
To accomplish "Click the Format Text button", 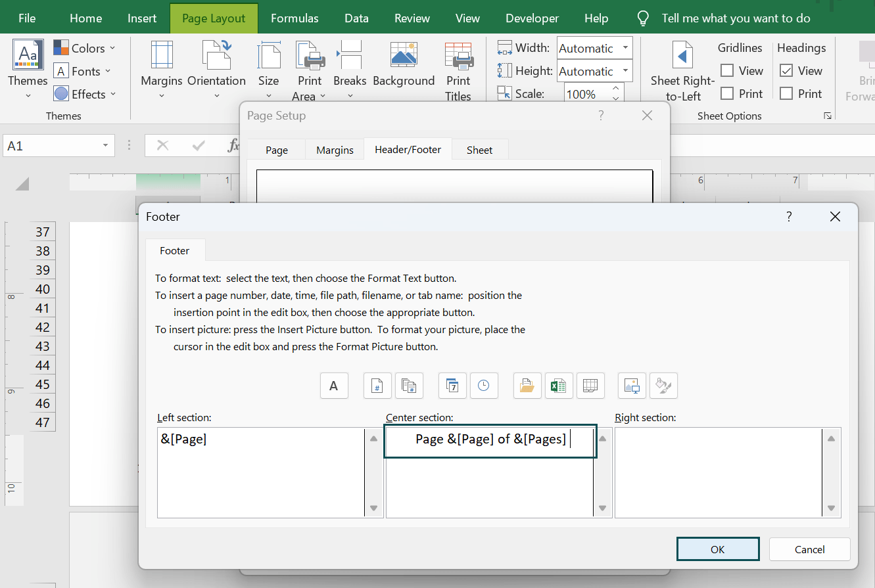I will (x=334, y=386).
